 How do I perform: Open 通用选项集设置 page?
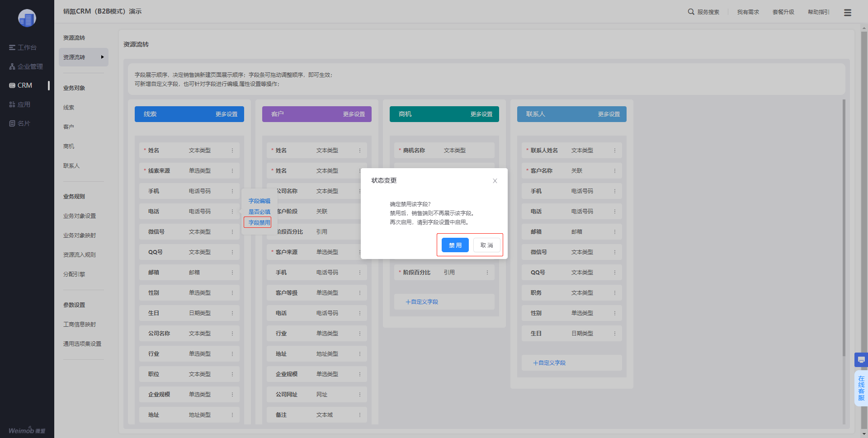tap(82, 344)
